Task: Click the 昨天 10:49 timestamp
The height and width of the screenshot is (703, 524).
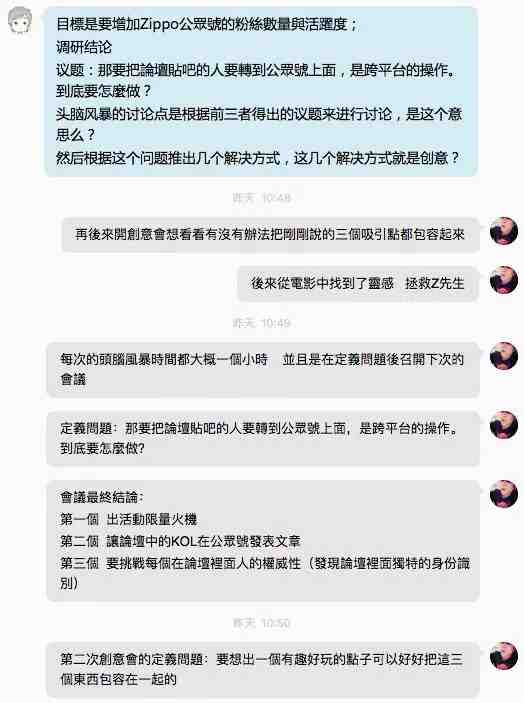Action: 262,323
